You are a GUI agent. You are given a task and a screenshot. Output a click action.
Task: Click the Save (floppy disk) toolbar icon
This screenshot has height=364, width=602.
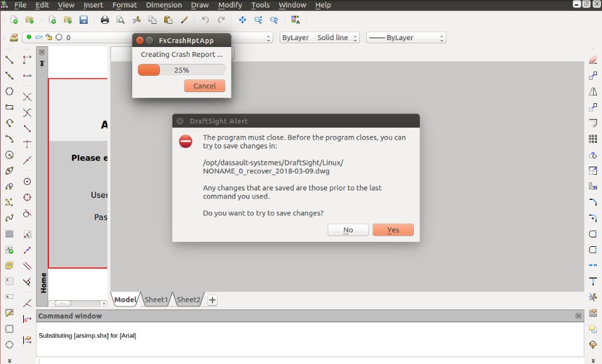coord(83,20)
